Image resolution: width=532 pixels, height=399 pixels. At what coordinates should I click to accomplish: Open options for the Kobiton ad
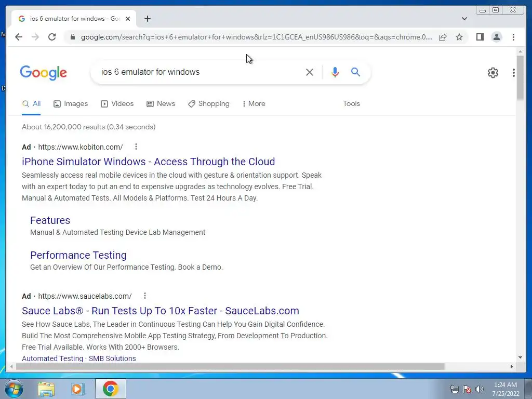(x=136, y=147)
